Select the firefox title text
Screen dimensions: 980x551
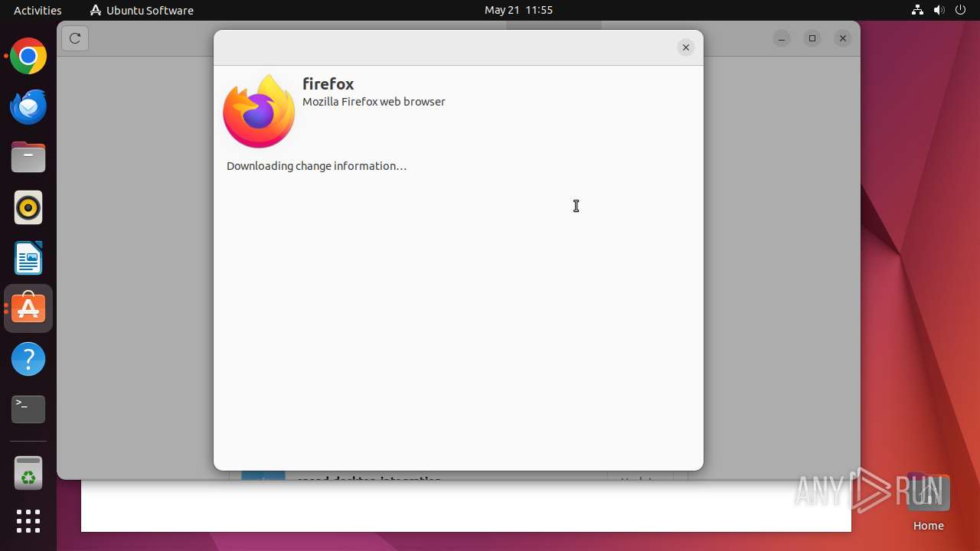328,83
